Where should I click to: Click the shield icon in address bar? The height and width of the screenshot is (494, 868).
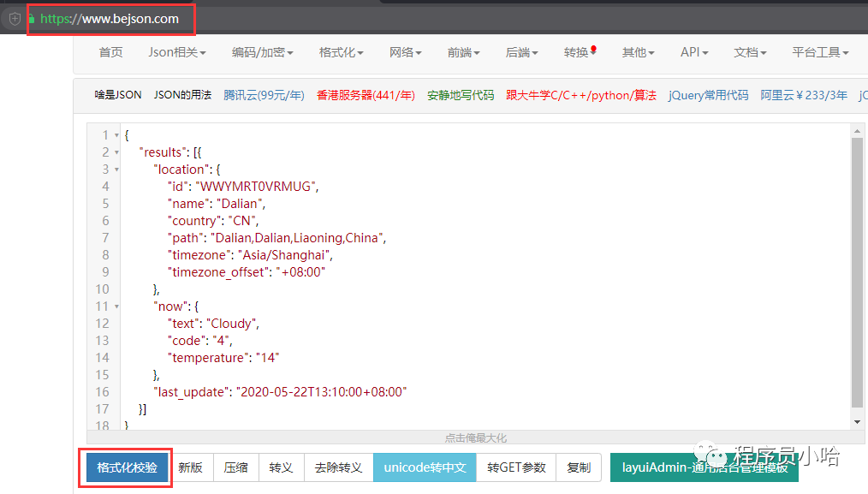(x=15, y=18)
